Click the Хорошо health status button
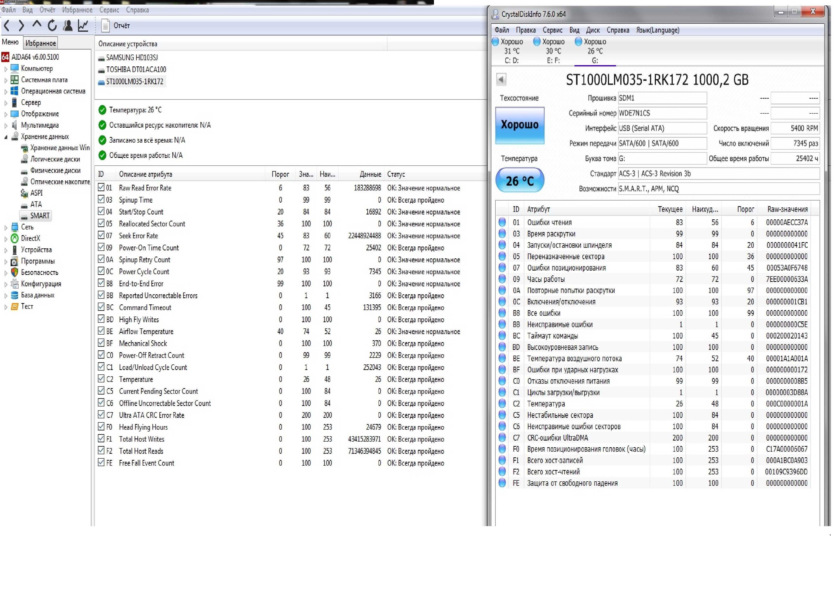840x616 pixels. [519, 125]
